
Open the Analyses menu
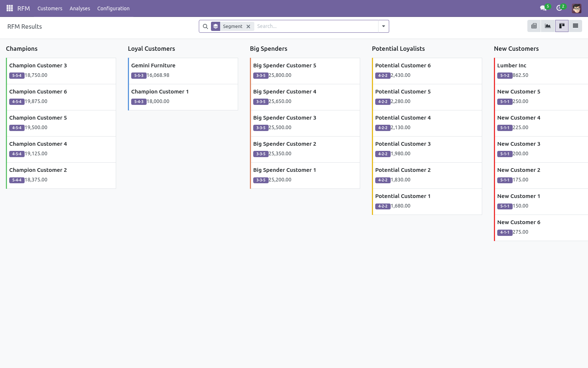click(80, 8)
